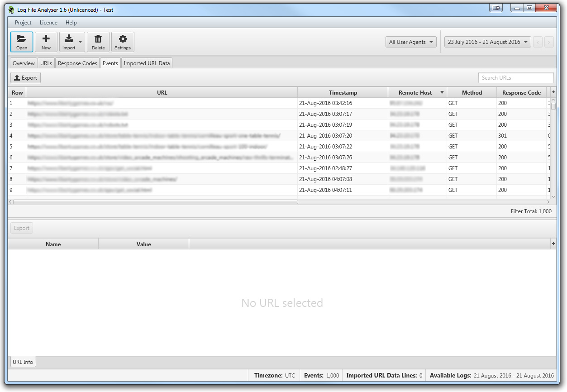Click the Search URLs input field
The image size is (567, 392).
point(515,78)
